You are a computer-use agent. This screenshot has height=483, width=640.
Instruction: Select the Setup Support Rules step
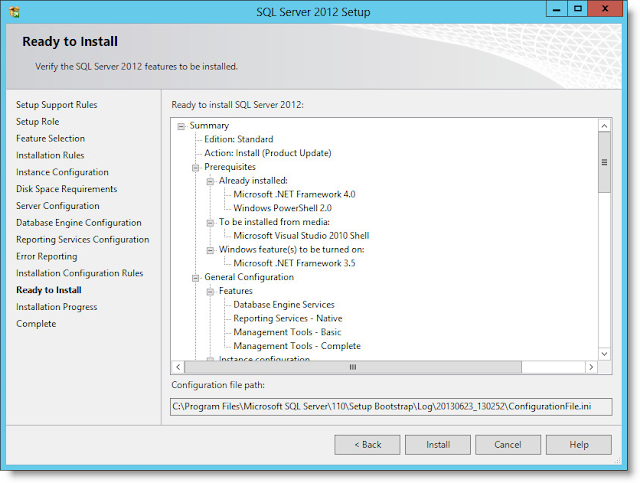(57, 105)
